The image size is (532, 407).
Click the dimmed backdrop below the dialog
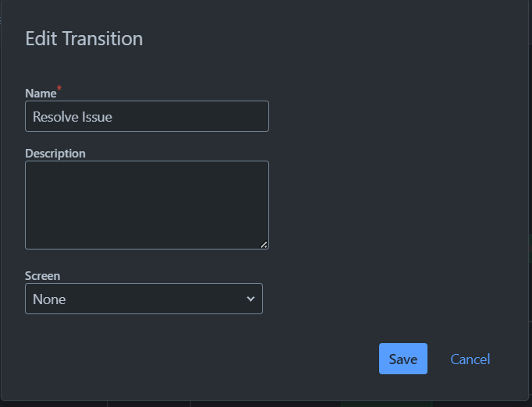(x=266, y=405)
